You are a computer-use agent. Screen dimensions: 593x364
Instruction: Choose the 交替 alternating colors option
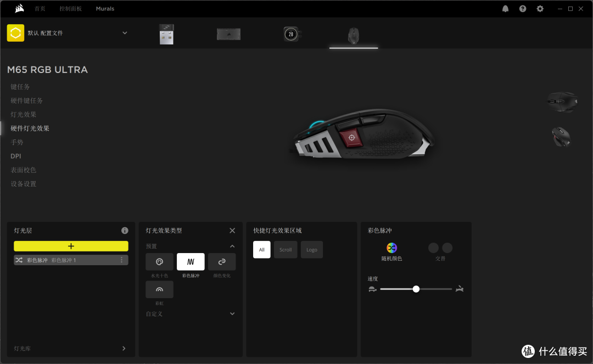[x=440, y=252]
